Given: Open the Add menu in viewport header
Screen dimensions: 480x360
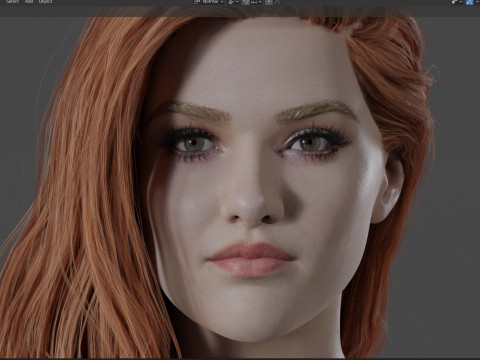Looking at the screenshot, I should coord(29,2).
